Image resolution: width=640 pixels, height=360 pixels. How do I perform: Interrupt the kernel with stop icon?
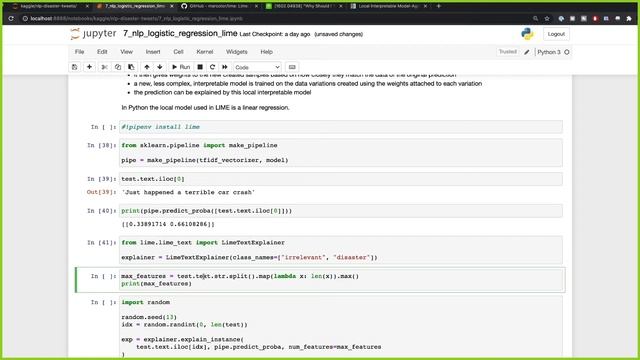pyautogui.click(x=200, y=67)
